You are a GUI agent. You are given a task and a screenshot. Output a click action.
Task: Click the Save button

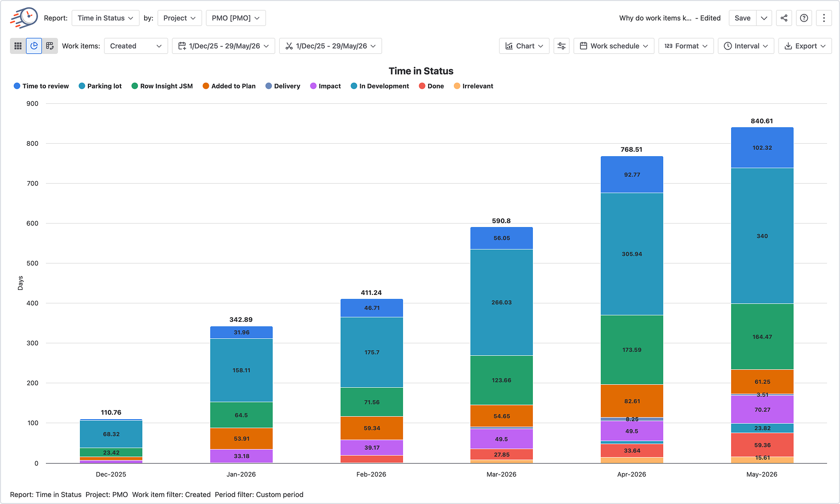tap(743, 18)
